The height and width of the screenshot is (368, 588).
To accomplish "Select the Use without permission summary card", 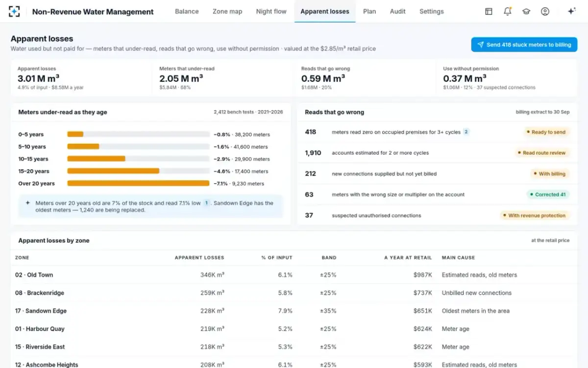I will tap(507, 78).
